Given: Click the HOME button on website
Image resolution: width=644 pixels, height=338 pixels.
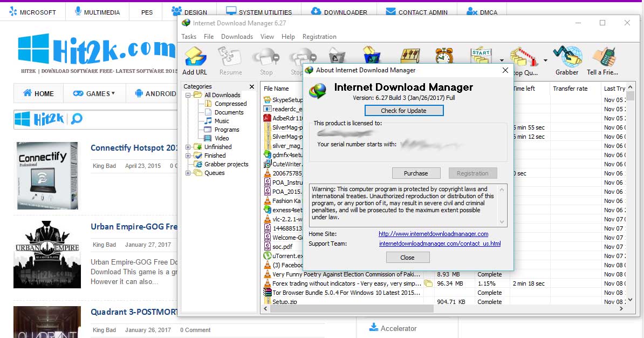Looking at the screenshot, I should click(39, 94).
